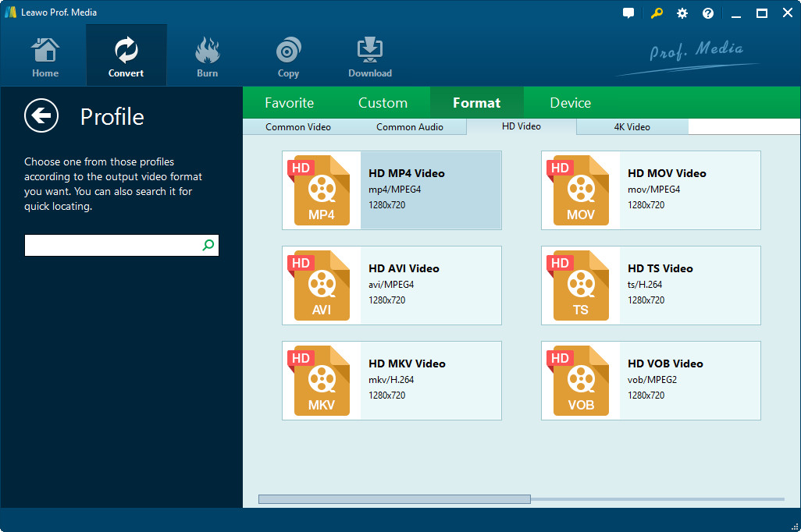This screenshot has height=532, width=801.
Task: Click the mp4/MPEG4 codec text
Action: pos(394,190)
